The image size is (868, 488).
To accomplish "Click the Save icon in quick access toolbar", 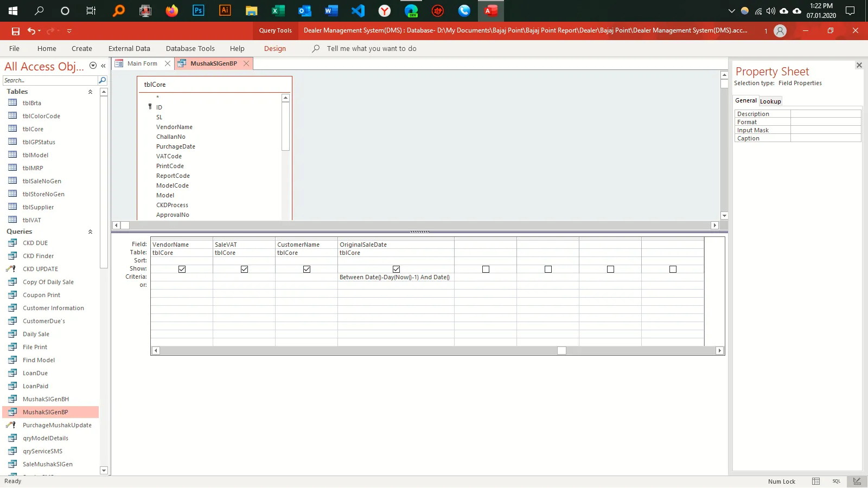I will click(x=16, y=31).
